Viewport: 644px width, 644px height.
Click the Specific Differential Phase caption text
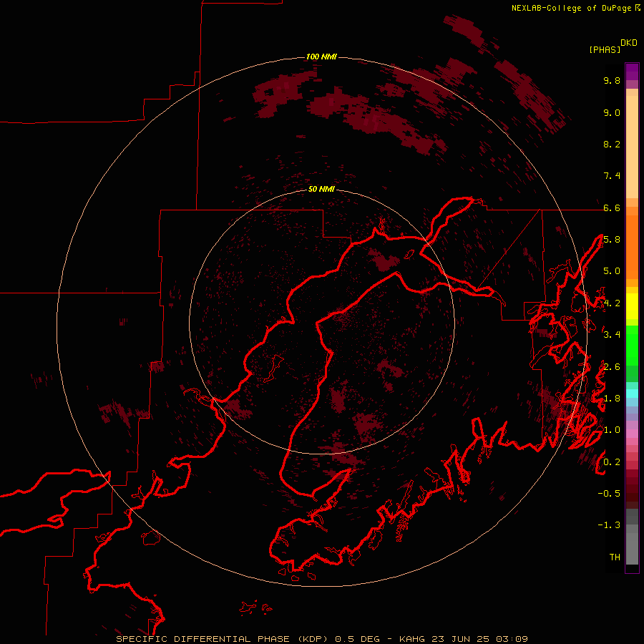[x=321, y=639]
